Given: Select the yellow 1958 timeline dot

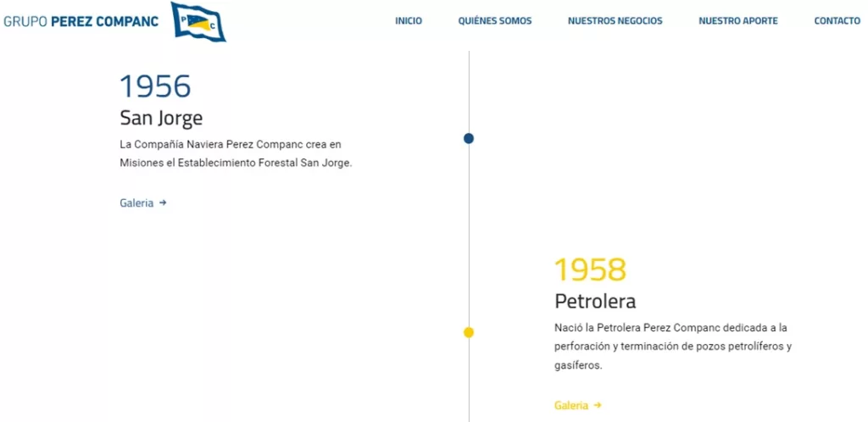Looking at the screenshot, I should (x=469, y=332).
